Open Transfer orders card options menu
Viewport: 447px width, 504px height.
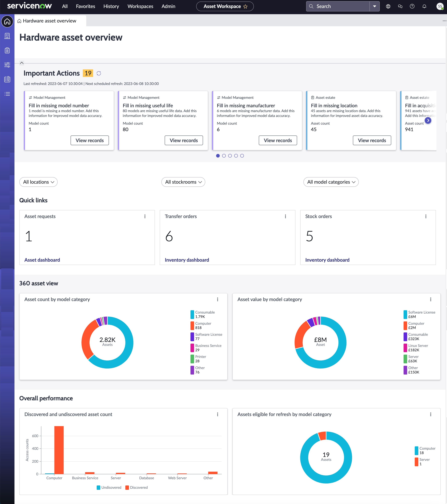tap(285, 216)
